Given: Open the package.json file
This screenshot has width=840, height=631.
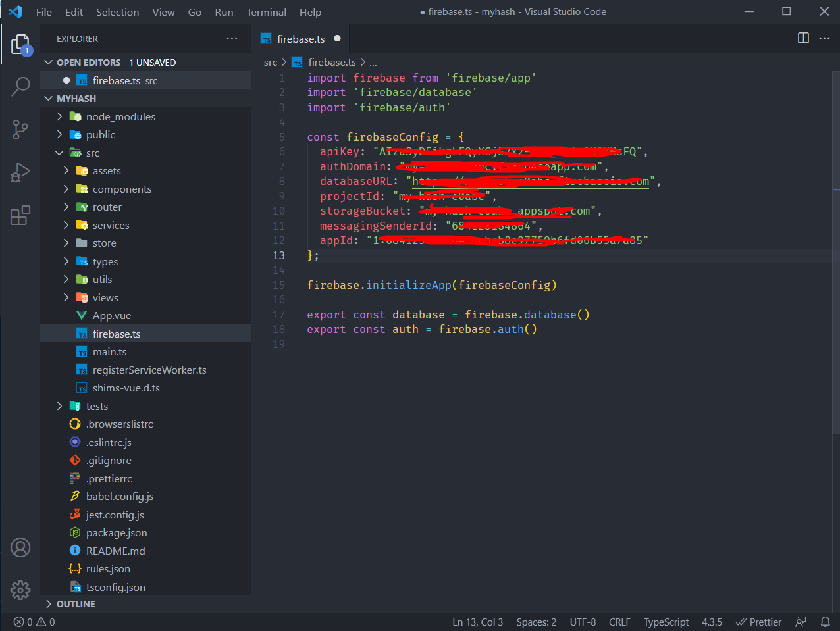Looking at the screenshot, I should pyautogui.click(x=117, y=533).
